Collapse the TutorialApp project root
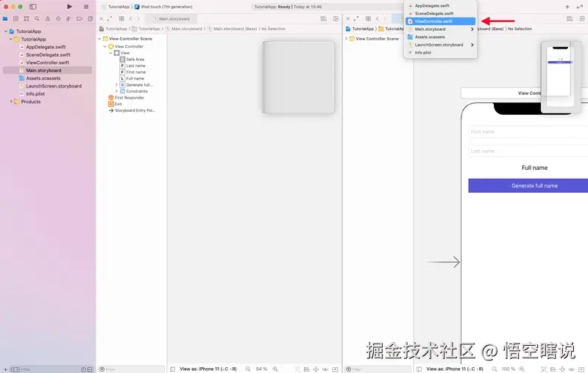588x373 pixels. point(6,31)
